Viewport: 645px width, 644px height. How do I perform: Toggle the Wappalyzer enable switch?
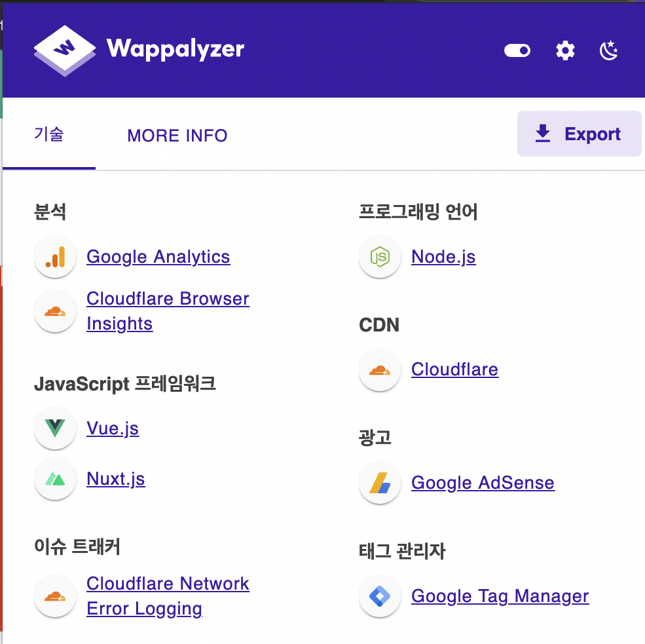517,50
